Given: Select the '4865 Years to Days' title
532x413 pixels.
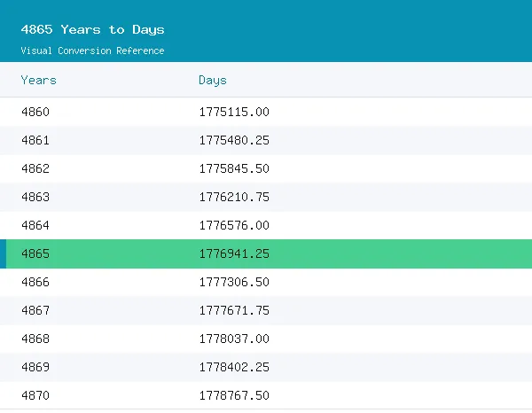Looking at the screenshot, I should coord(92,30).
